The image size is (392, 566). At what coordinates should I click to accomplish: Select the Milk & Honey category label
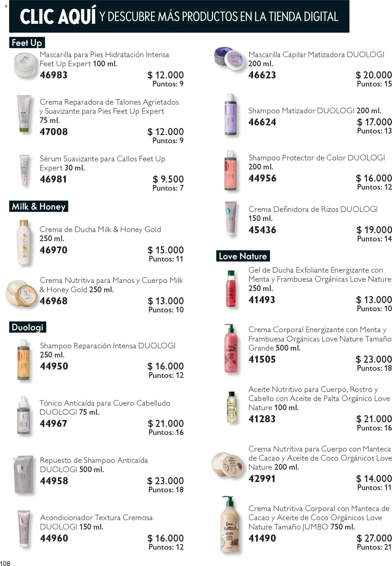38,206
